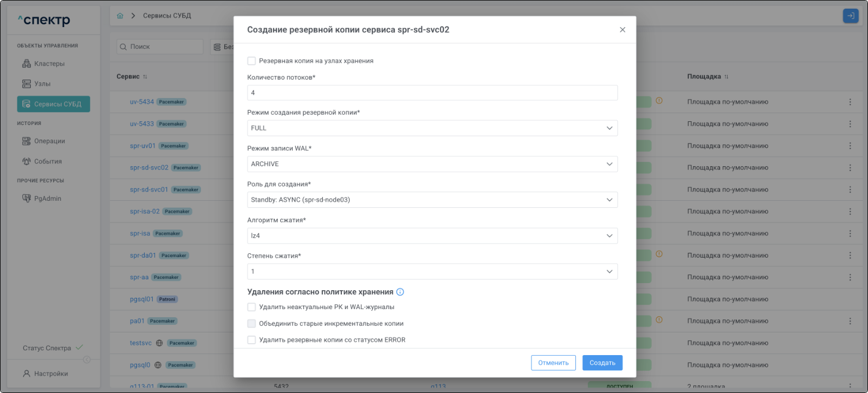Expand the WAL mode ARCHIVE dropdown
This screenshot has width=868, height=393.
click(x=432, y=164)
